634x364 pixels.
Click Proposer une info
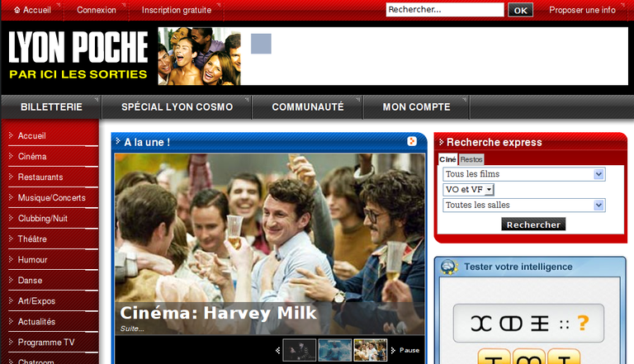pyautogui.click(x=582, y=10)
